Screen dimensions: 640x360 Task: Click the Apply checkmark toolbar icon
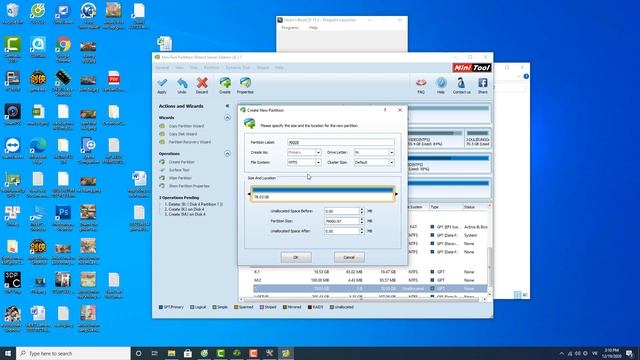(x=162, y=86)
